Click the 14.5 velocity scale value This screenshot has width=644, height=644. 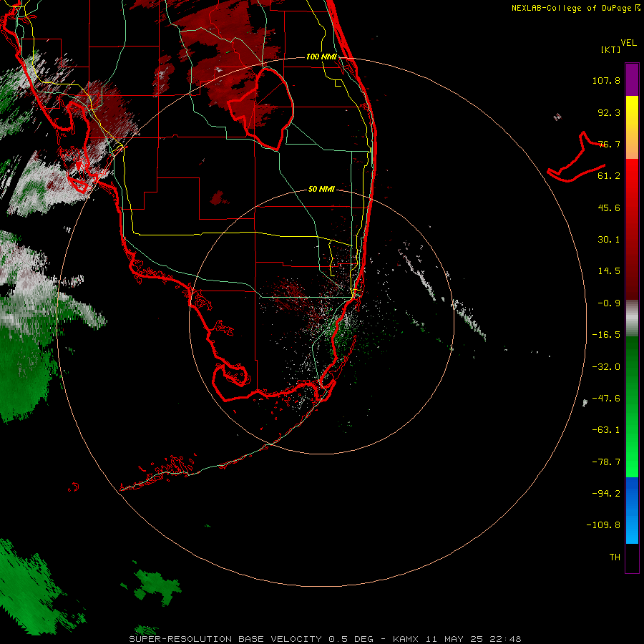click(x=609, y=271)
